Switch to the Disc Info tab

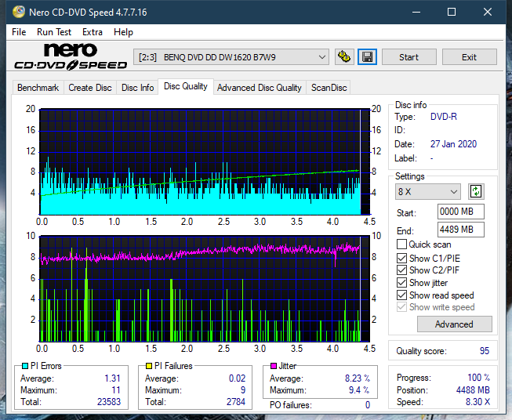click(137, 88)
